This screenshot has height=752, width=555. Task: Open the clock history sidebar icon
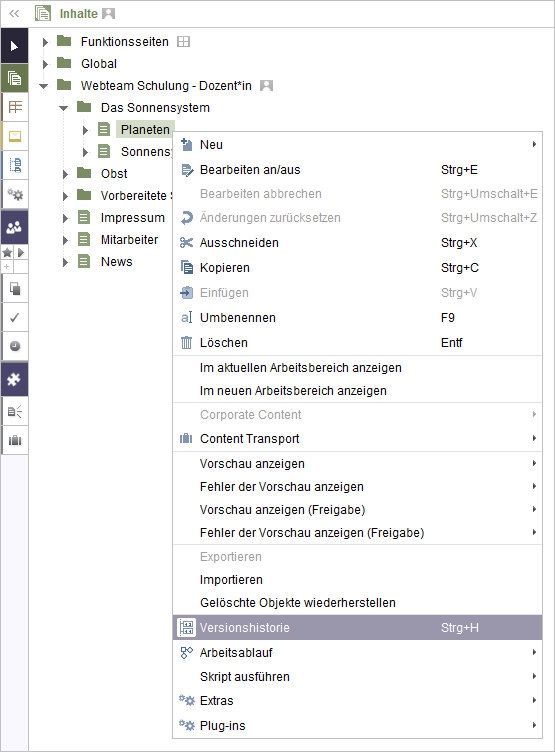(x=15, y=346)
